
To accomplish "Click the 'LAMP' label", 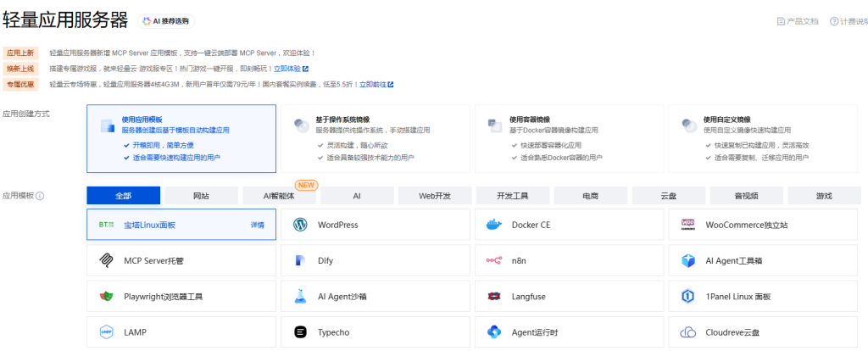I will point(135,332).
